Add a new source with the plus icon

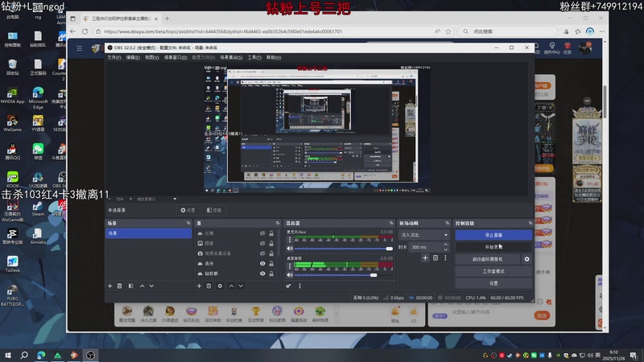coord(199,286)
